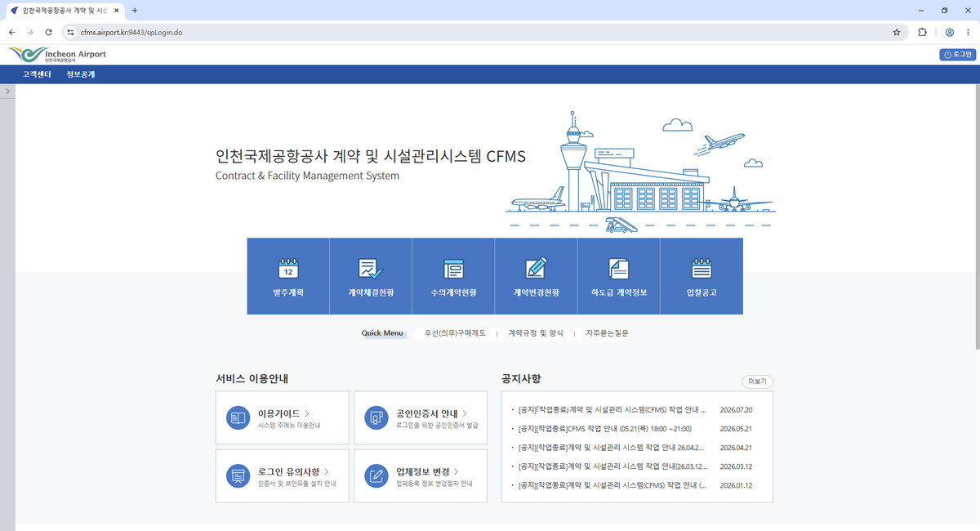980x531 pixels.
Task: Click the 로그인 유의사항 round icon
Action: [238, 475]
